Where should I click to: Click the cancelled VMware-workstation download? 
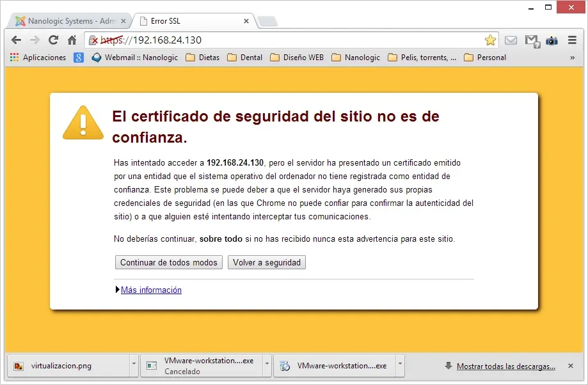202,366
